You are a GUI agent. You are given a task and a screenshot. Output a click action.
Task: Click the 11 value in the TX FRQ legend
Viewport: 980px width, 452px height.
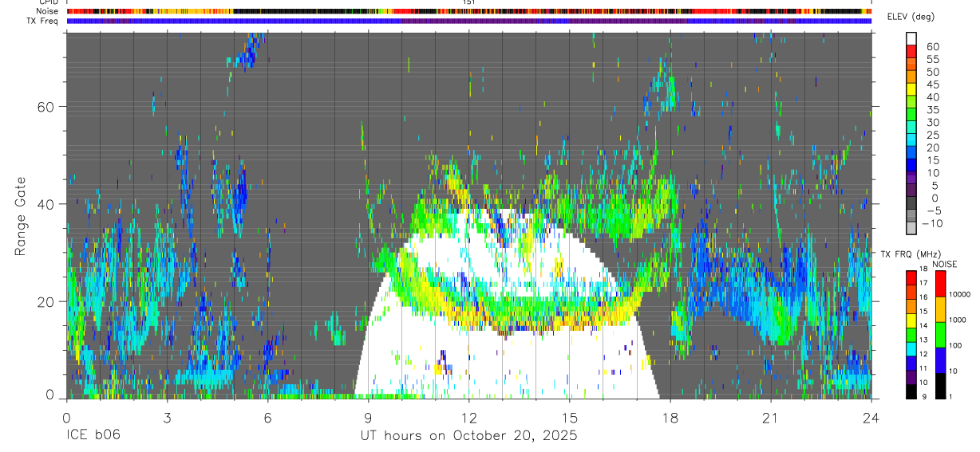click(x=924, y=368)
